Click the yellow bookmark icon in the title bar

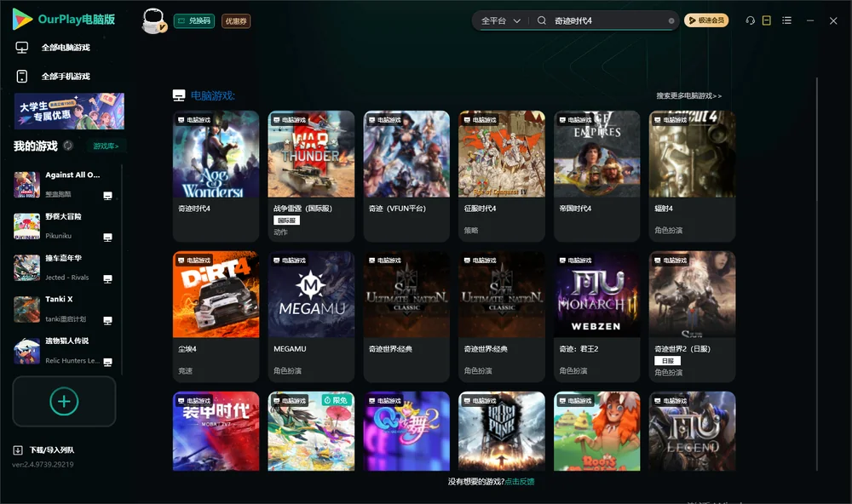coord(767,20)
